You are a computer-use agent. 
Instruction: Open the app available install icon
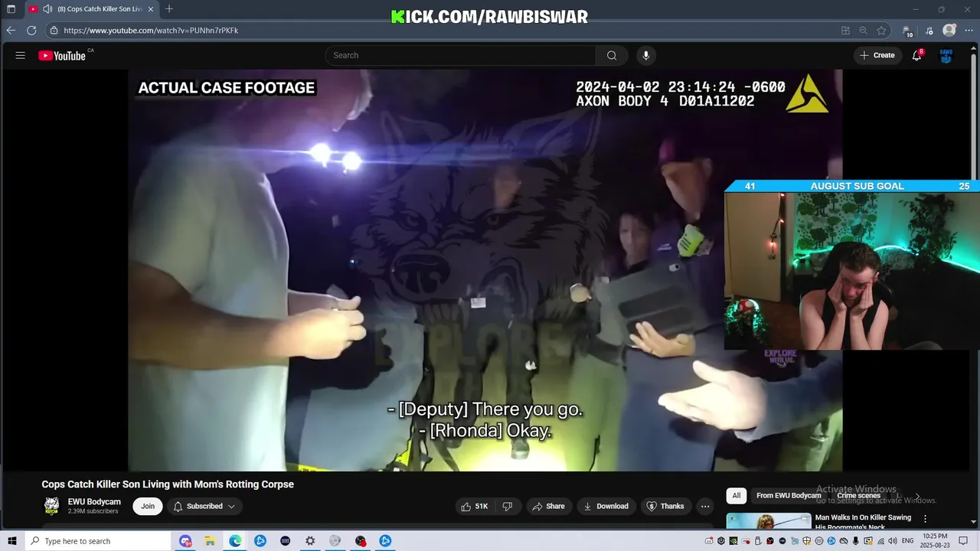(x=845, y=31)
